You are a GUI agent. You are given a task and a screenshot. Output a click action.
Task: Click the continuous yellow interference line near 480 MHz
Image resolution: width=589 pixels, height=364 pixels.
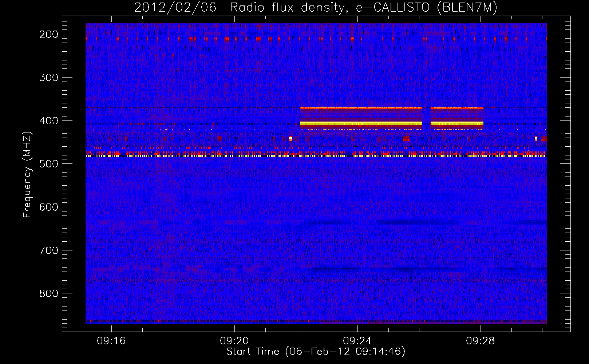(316, 156)
